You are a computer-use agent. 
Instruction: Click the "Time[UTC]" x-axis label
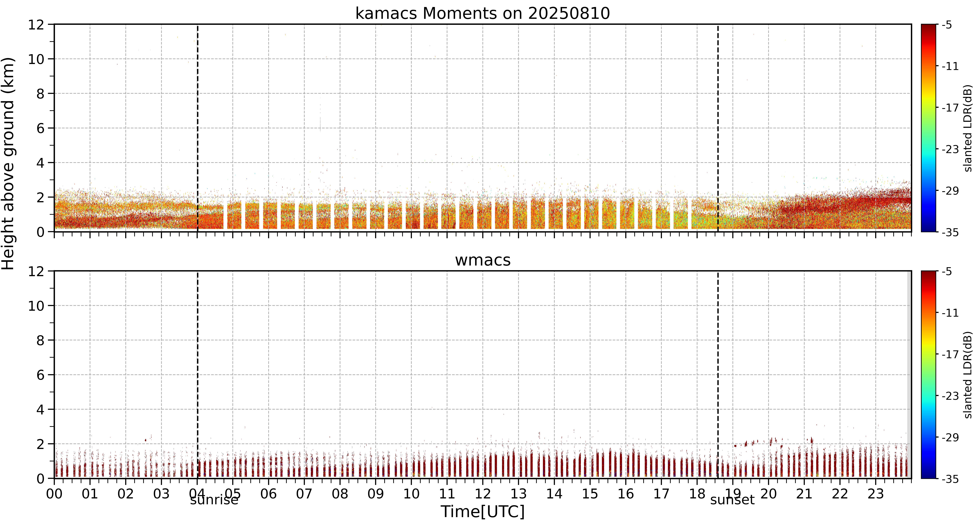tap(482, 512)
